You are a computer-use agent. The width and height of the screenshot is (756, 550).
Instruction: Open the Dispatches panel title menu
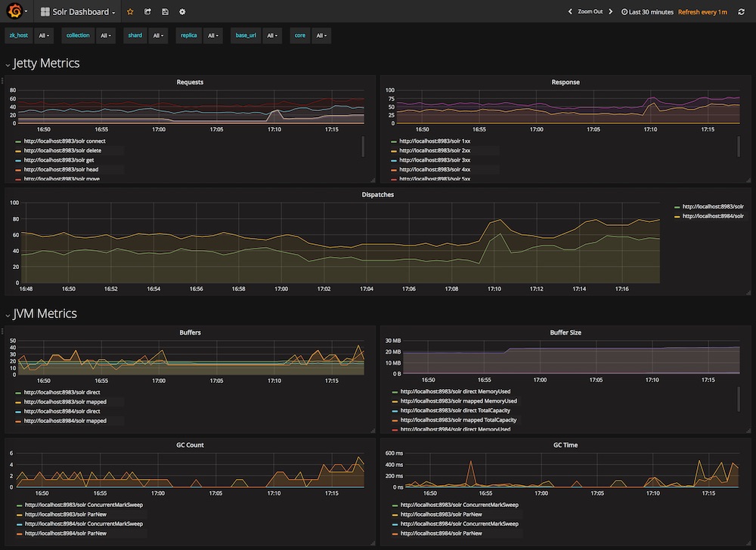377,194
